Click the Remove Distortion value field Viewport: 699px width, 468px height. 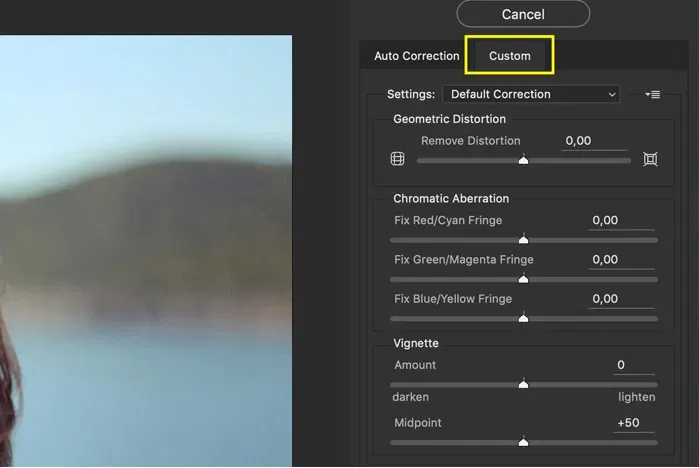coord(579,141)
